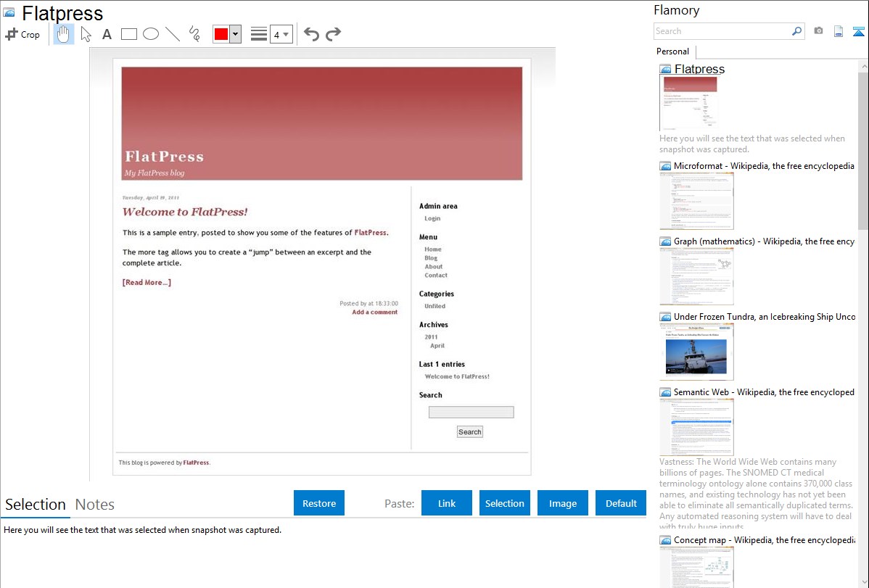Click the Unfiled category link
Image resolution: width=869 pixels, height=588 pixels.
click(434, 306)
